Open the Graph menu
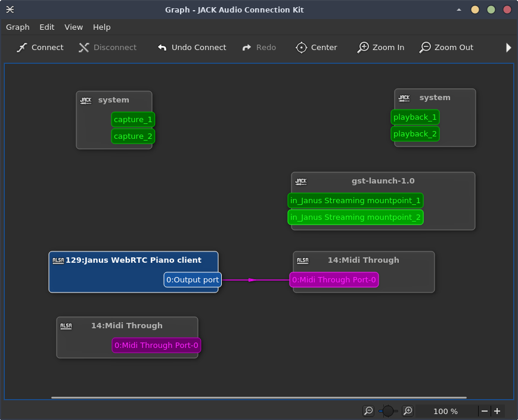The image size is (518, 420). tap(18, 27)
